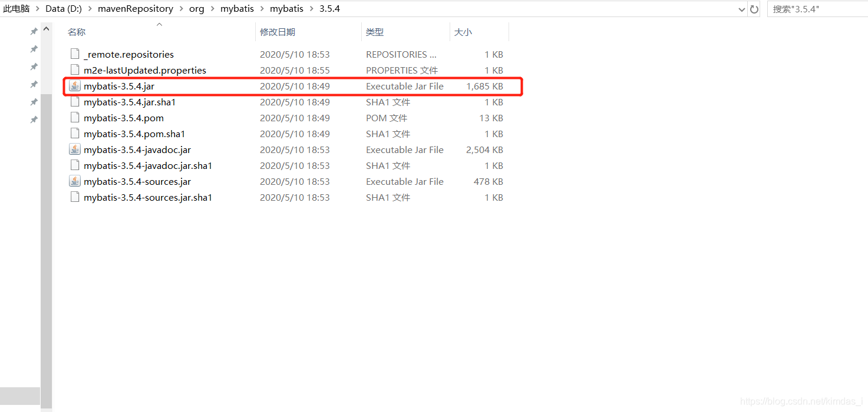
Task: Expand the chevron after 此电脑 in the path
Action: (x=38, y=9)
